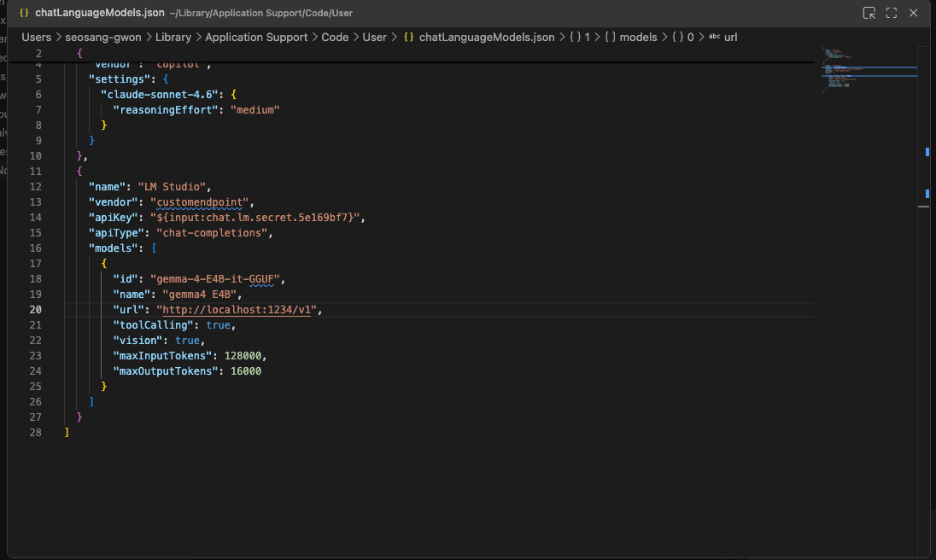
Task: Place cursor on "reasoningEffort" key
Action: coord(166,110)
